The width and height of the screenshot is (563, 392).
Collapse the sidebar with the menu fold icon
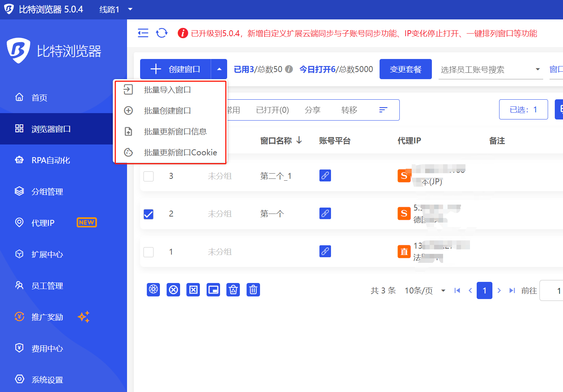click(143, 33)
